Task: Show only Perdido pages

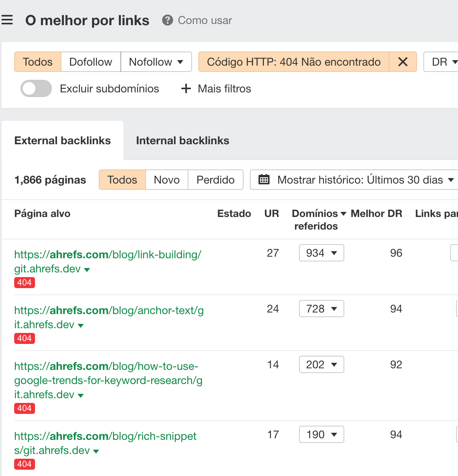Action: pos(215,180)
